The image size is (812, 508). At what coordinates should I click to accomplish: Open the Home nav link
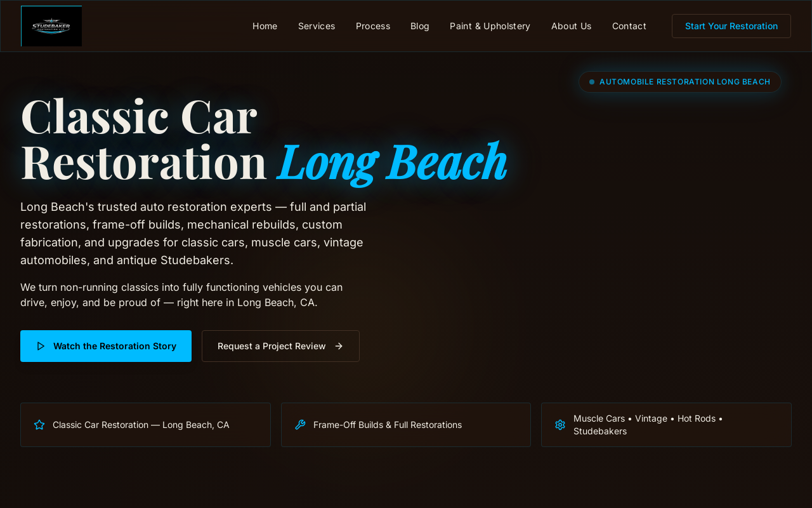pos(265,26)
